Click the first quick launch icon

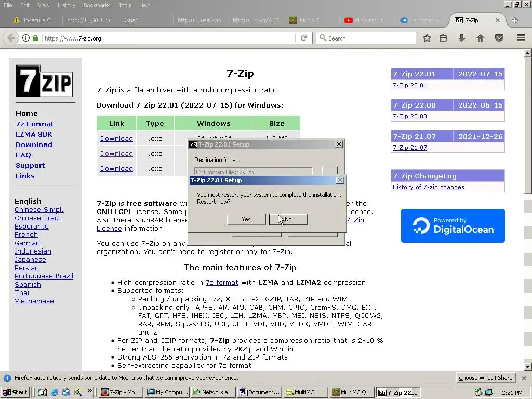point(43,392)
